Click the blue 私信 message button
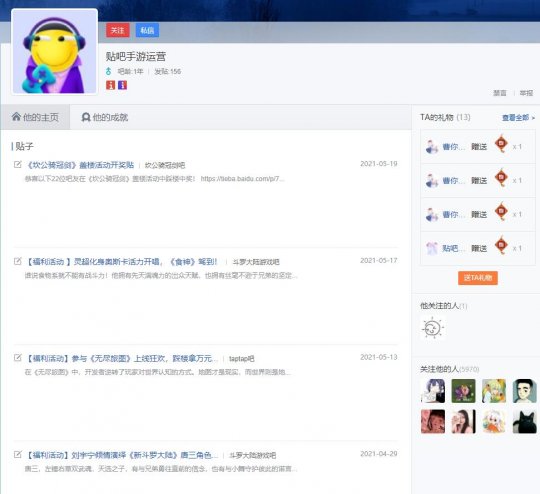 [147, 30]
